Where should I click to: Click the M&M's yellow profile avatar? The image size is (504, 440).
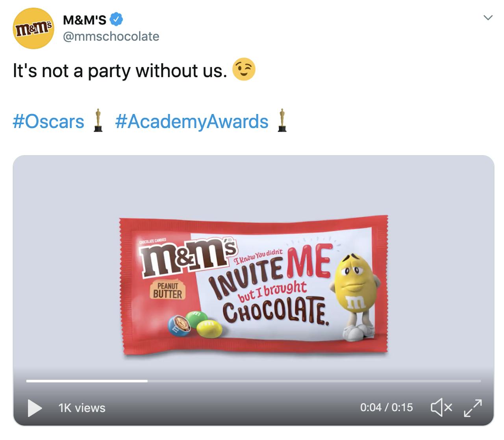click(33, 28)
